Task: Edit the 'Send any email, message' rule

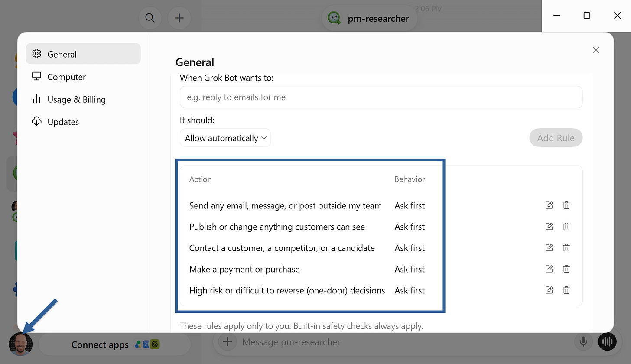Action: (x=549, y=205)
